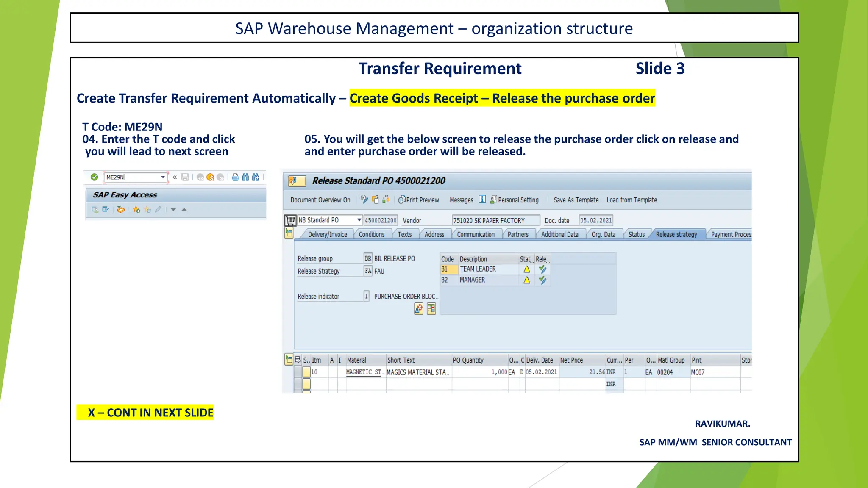
Task: Click the blue Help info icon
Action: click(x=482, y=199)
